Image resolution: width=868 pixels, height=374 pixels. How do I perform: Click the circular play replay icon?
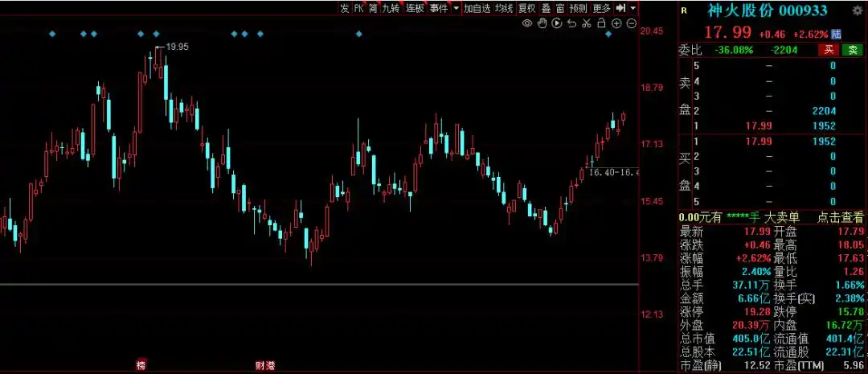[x=556, y=23]
